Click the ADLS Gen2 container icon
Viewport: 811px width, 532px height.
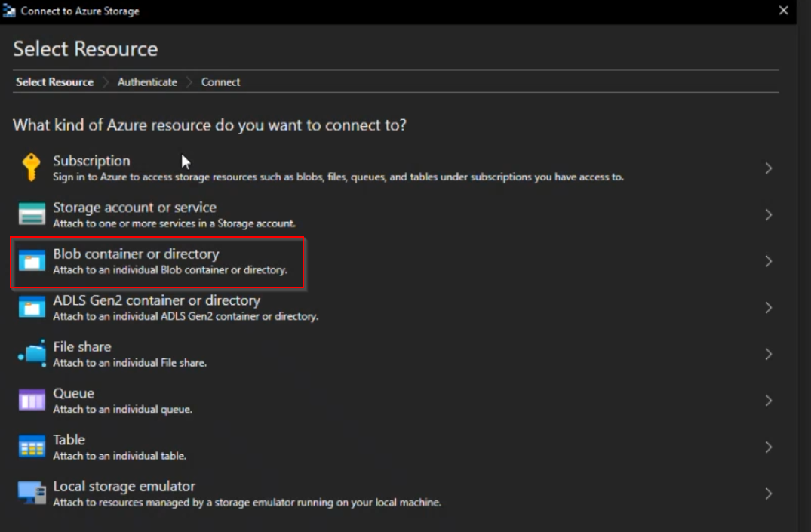32,307
